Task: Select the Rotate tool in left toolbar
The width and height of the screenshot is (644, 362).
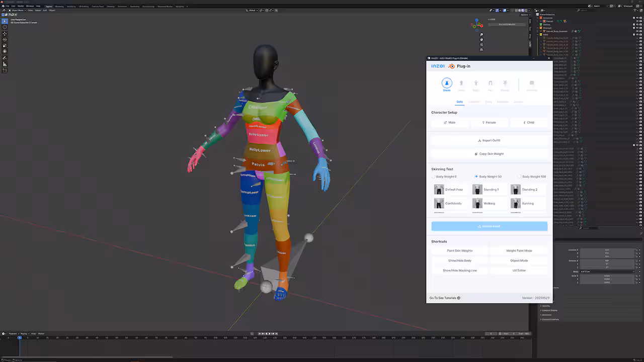Action: point(5,40)
